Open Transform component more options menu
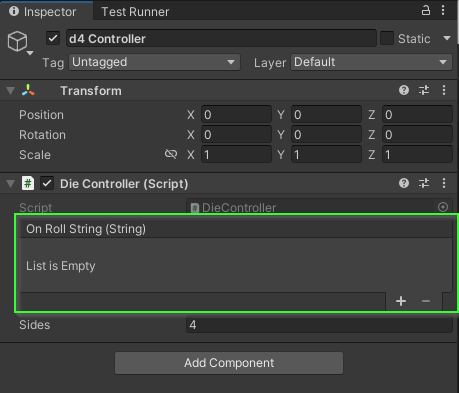 pos(444,90)
